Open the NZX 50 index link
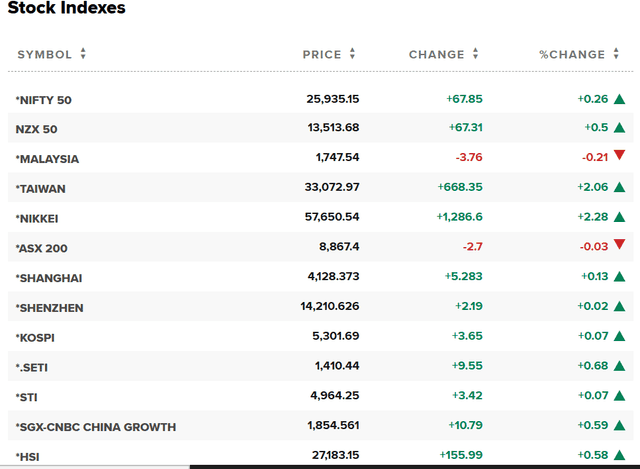The width and height of the screenshot is (640, 469). [36, 129]
